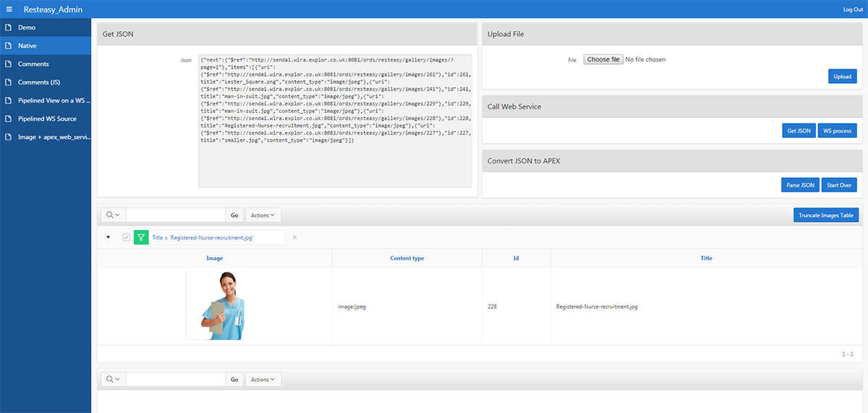Open the Actions menu of the images report
The width and height of the screenshot is (868, 413).
point(263,215)
